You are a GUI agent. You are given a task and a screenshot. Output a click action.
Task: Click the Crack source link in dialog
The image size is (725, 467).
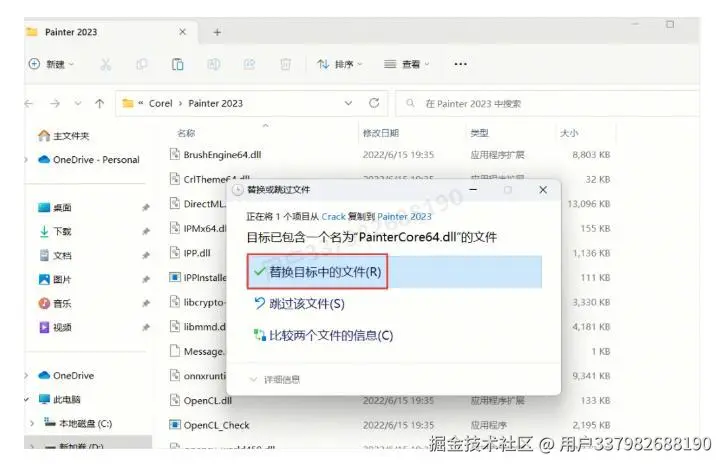pos(333,216)
